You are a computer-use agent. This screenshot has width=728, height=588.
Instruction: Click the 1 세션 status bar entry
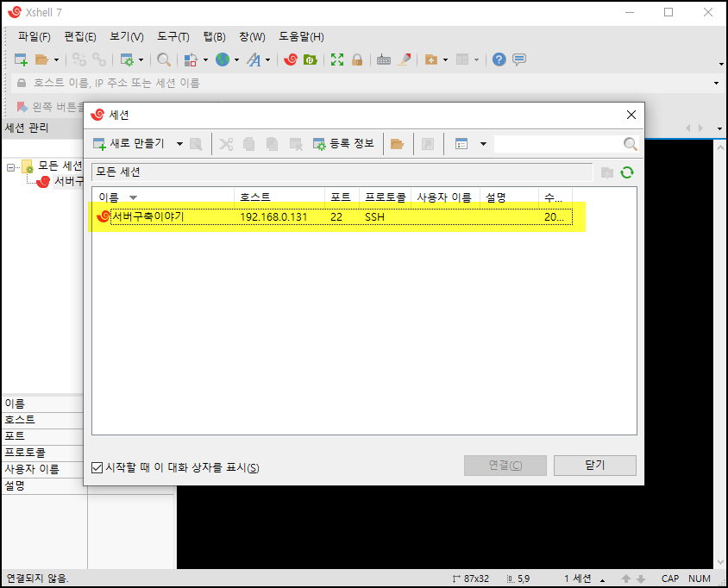(x=578, y=579)
